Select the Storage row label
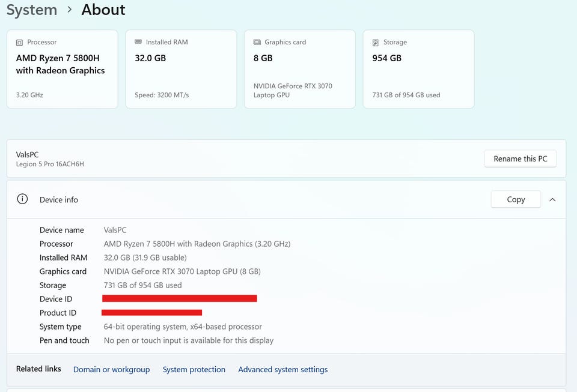577x392 pixels. tap(53, 286)
